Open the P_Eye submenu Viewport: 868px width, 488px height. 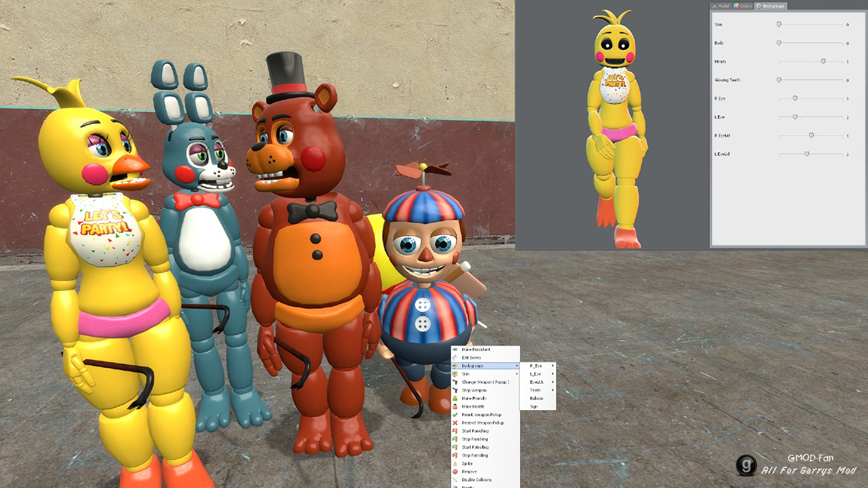(x=538, y=366)
